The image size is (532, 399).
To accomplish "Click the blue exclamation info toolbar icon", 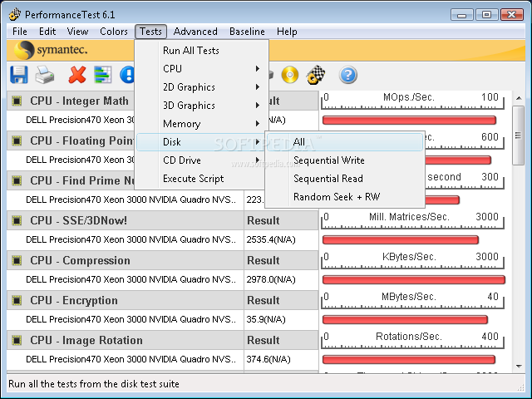I will coord(127,75).
